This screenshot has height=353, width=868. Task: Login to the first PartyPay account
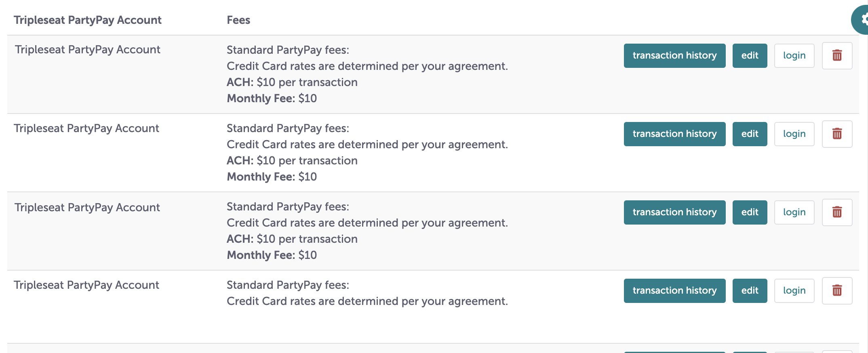click(x=794, y=56)
